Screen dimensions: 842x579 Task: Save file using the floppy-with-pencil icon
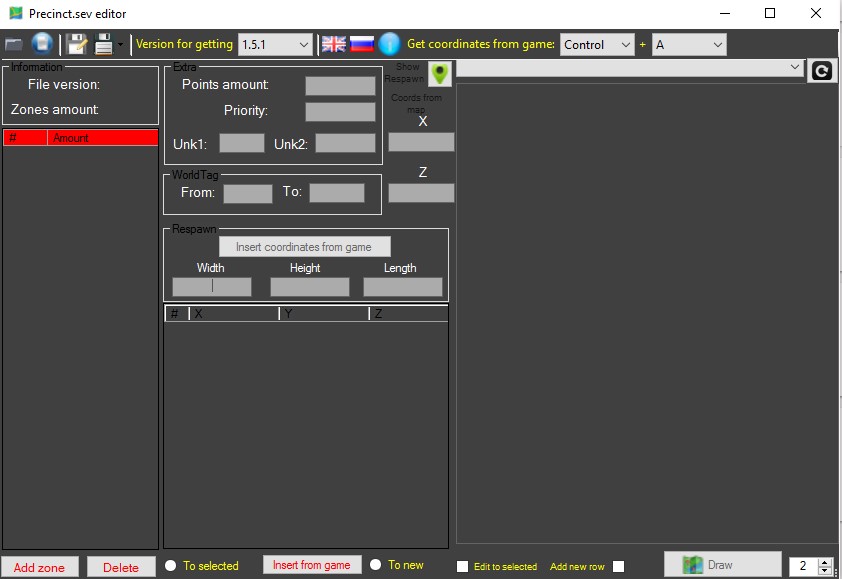point(76,45)
